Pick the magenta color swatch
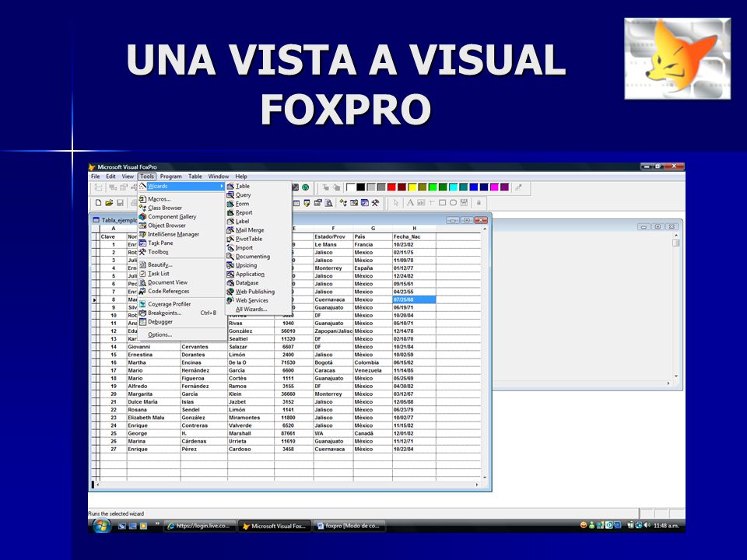Screen dimensions: 747x560 click(495, 187)
